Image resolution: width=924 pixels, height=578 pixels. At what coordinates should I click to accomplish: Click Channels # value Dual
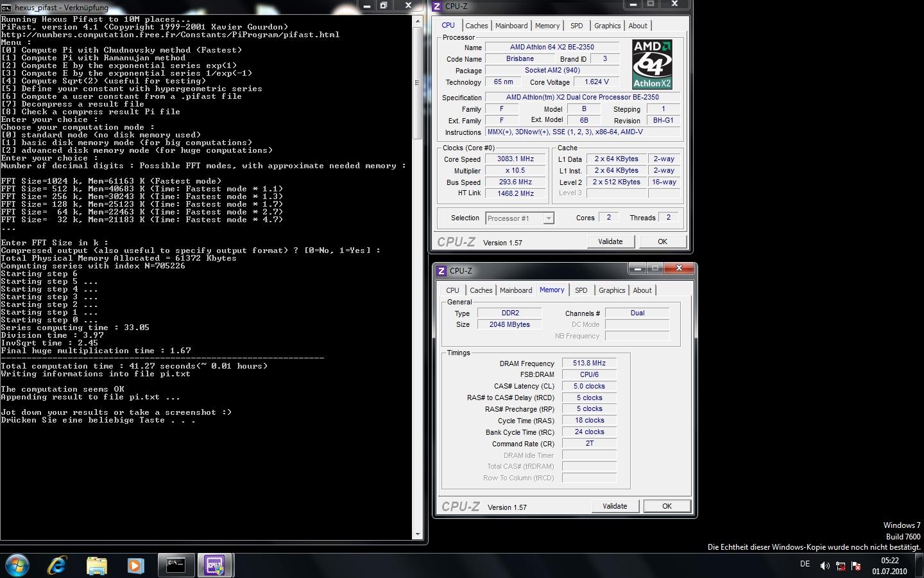point(637,313)
